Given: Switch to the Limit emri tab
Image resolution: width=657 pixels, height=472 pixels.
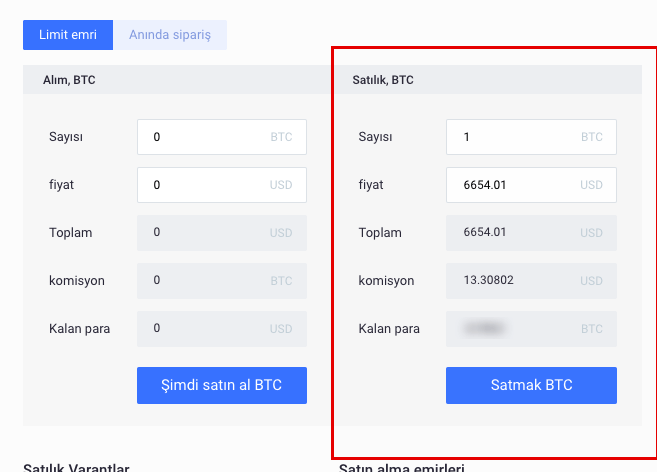Looking at the screenshot, I should (68, 35).
